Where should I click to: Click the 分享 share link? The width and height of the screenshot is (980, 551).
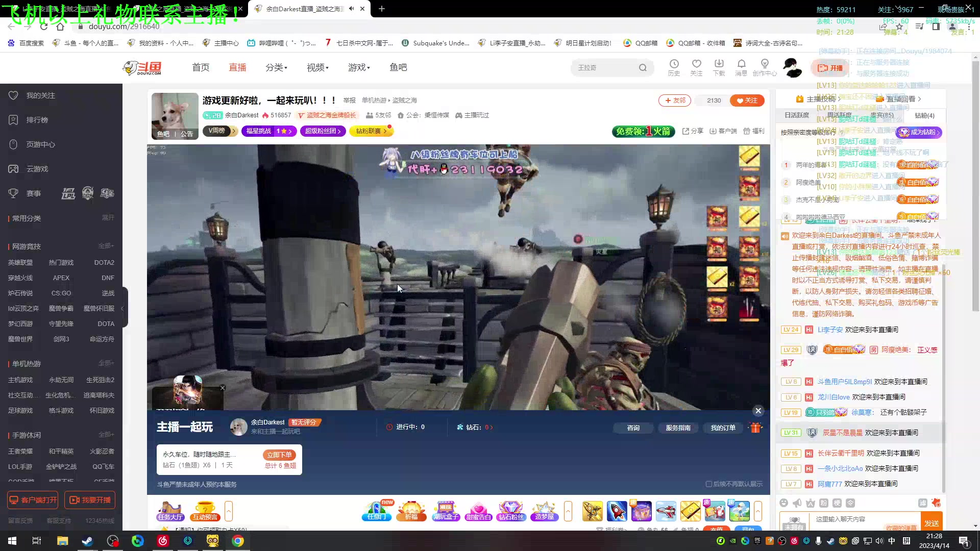tap(693, 131)
